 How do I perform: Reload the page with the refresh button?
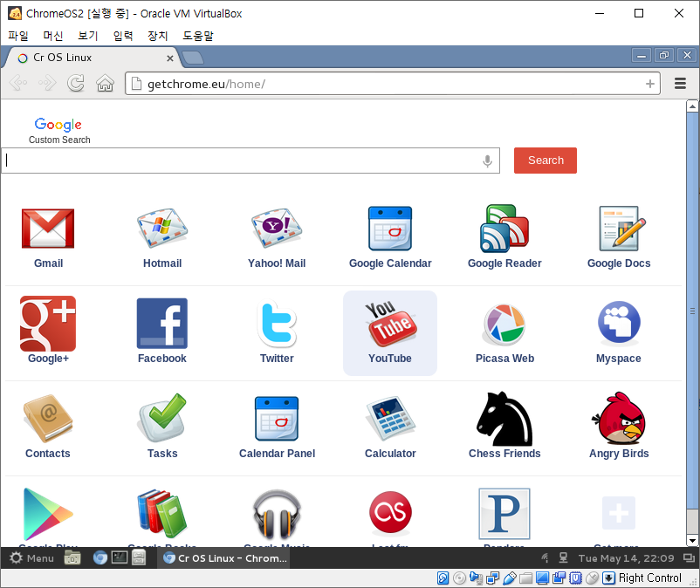tap(75, 83)
